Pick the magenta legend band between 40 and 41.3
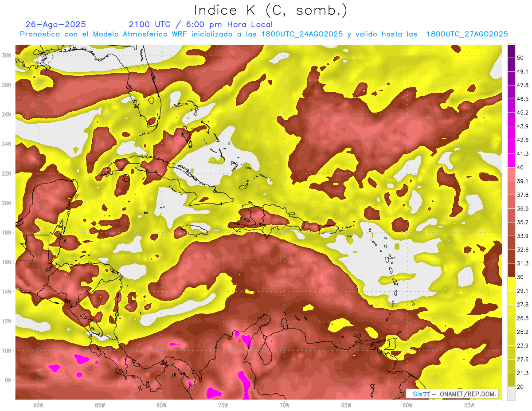Viewport: 532px width, 411px height. (x=511, y=160)
